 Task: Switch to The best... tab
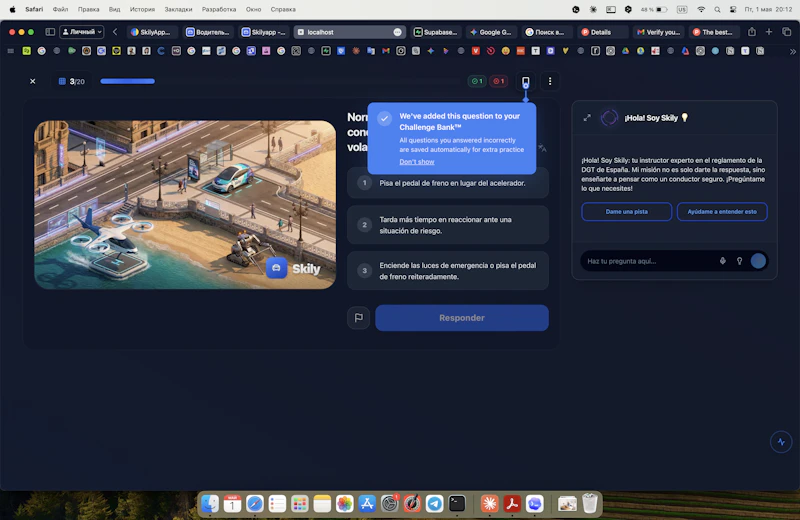click(713, 32)
